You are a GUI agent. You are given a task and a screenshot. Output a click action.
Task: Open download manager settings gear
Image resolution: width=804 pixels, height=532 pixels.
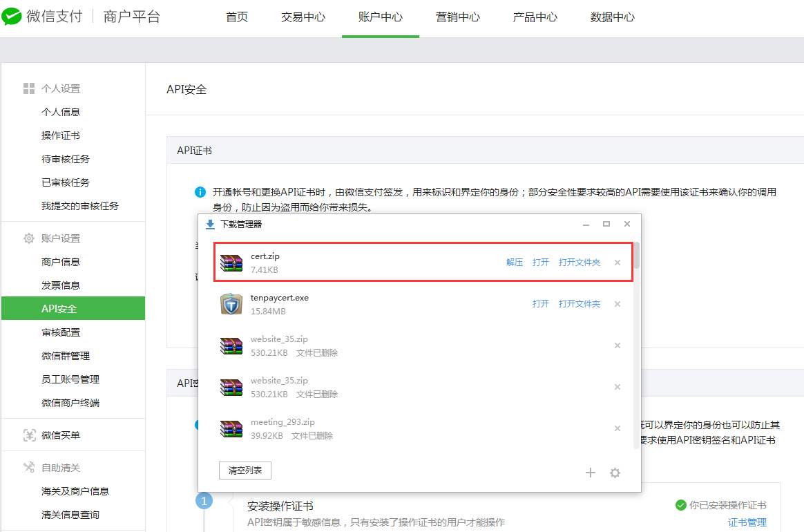(615, 473)
